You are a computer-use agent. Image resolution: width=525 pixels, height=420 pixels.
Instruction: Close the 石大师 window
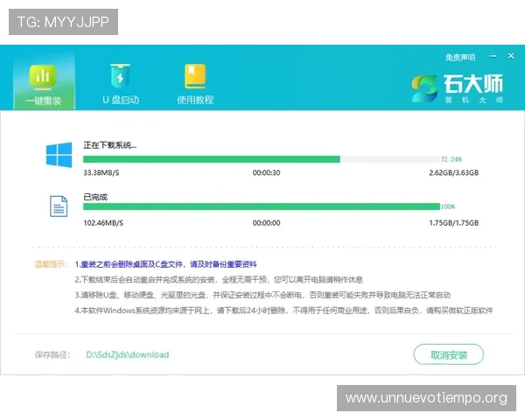click(x=511, y=56)
